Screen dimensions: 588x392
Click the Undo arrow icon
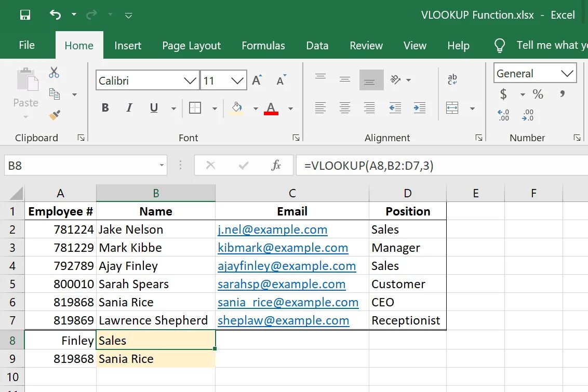pyautogui.click(x=55, y=15)
